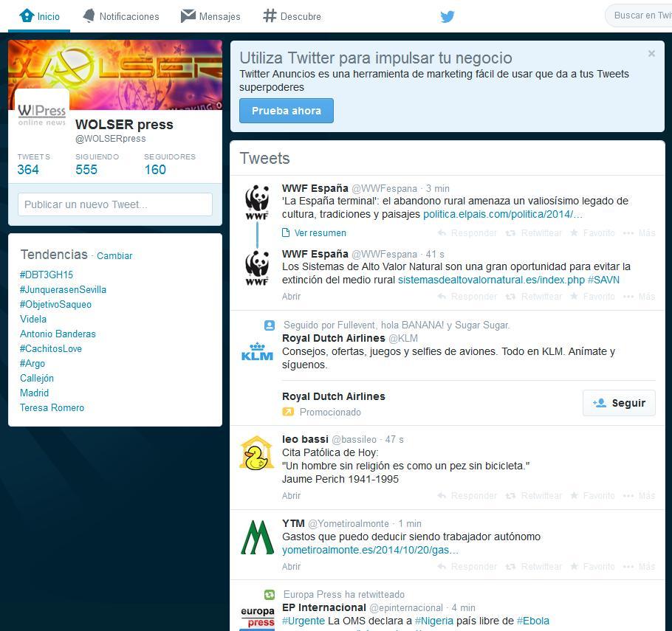Open WWF España panda avatar on first tweet

point(257,202)
